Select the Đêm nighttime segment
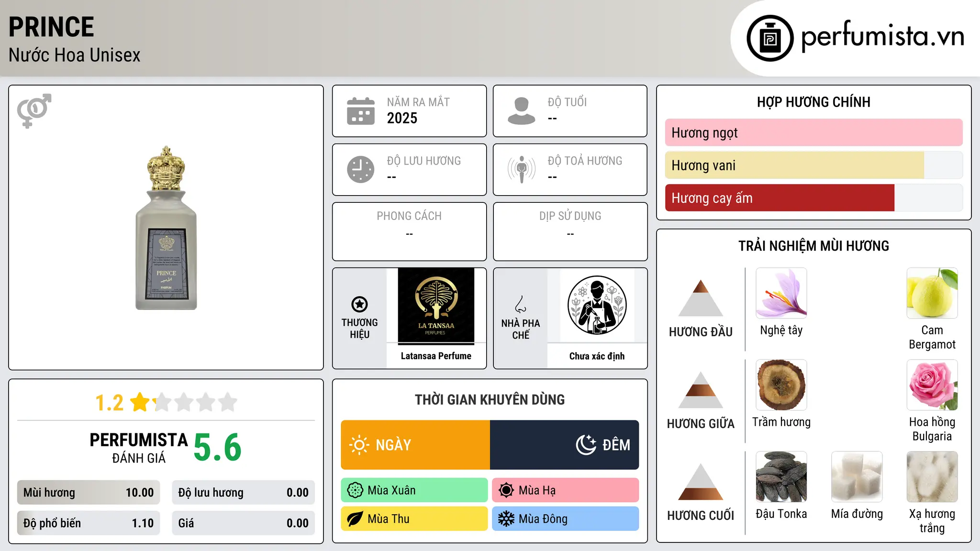Viewport: 980px width, 551px height. [x=565, y=445]
